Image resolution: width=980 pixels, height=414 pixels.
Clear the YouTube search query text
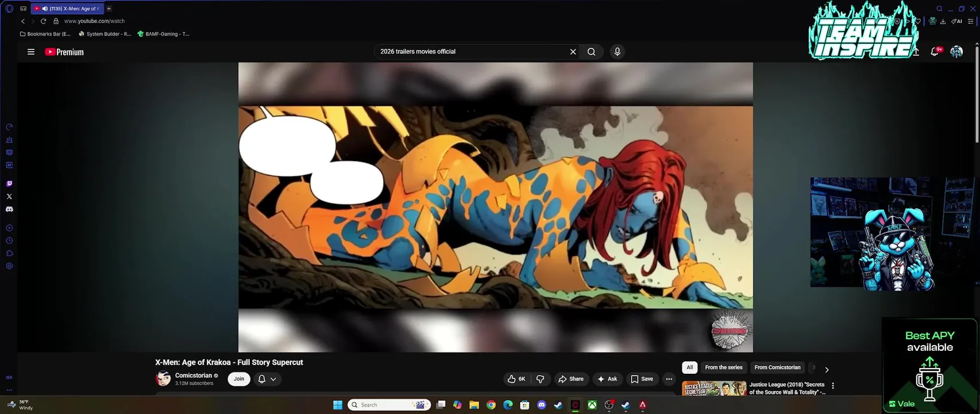point(573,52)
